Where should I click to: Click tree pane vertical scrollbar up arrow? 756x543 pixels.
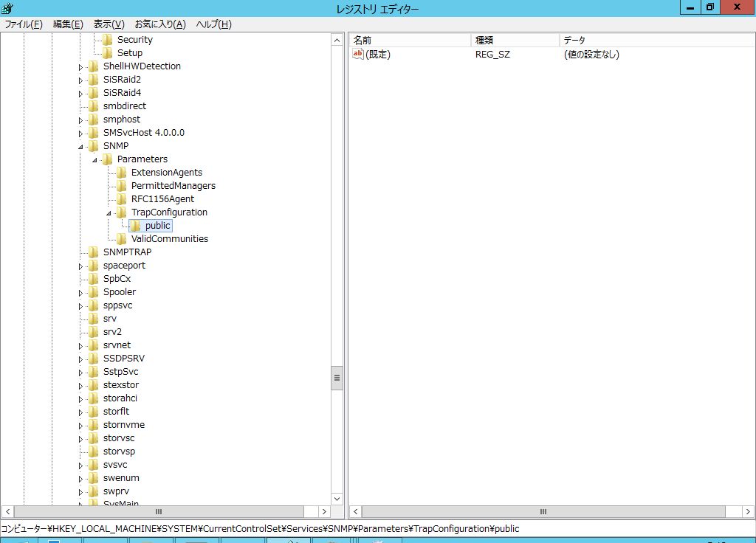[337, 41]
